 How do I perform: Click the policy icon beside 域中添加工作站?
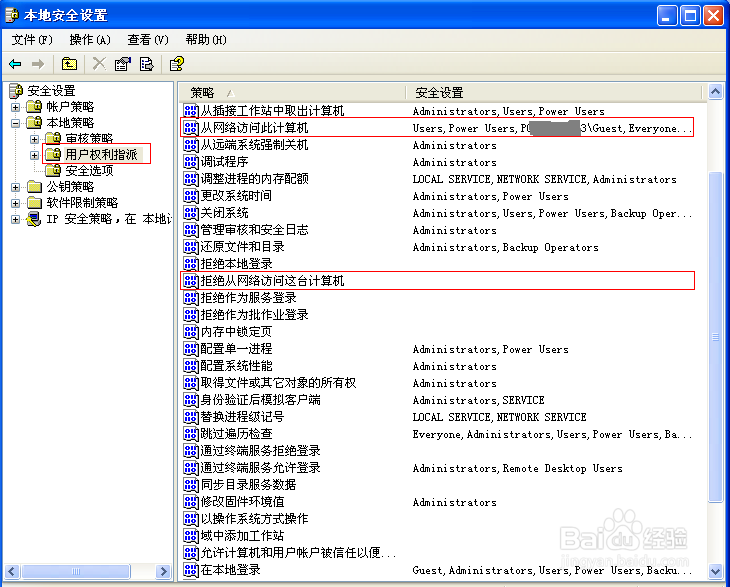tap(191, 536)
